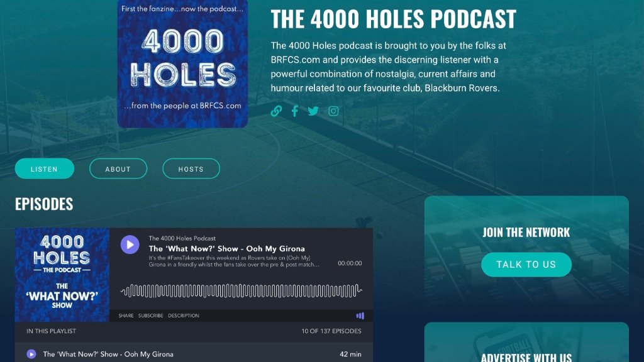
Task: Visit the podcast's Twitter profile
Action: point(313,111)
